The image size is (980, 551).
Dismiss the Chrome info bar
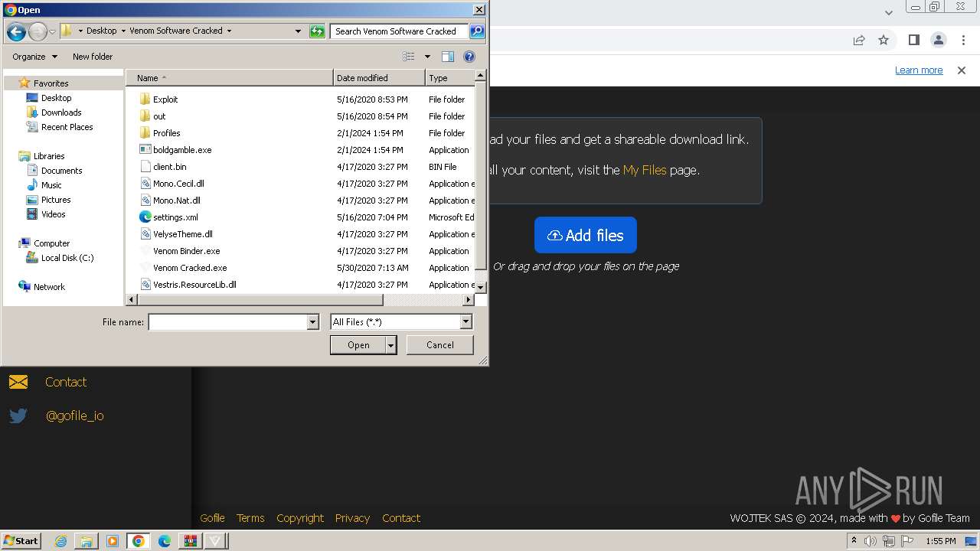coord(962,70)
